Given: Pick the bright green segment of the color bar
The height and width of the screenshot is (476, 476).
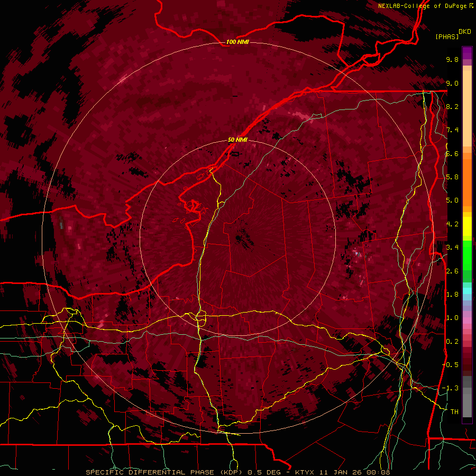Looking at the screenshot, I should (x=467, y=255).
